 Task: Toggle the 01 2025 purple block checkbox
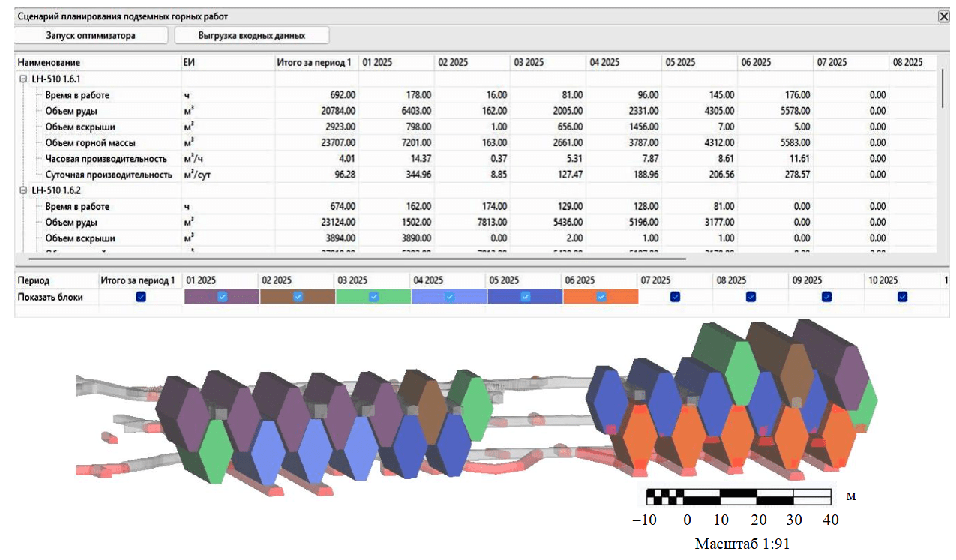[222, 297]
